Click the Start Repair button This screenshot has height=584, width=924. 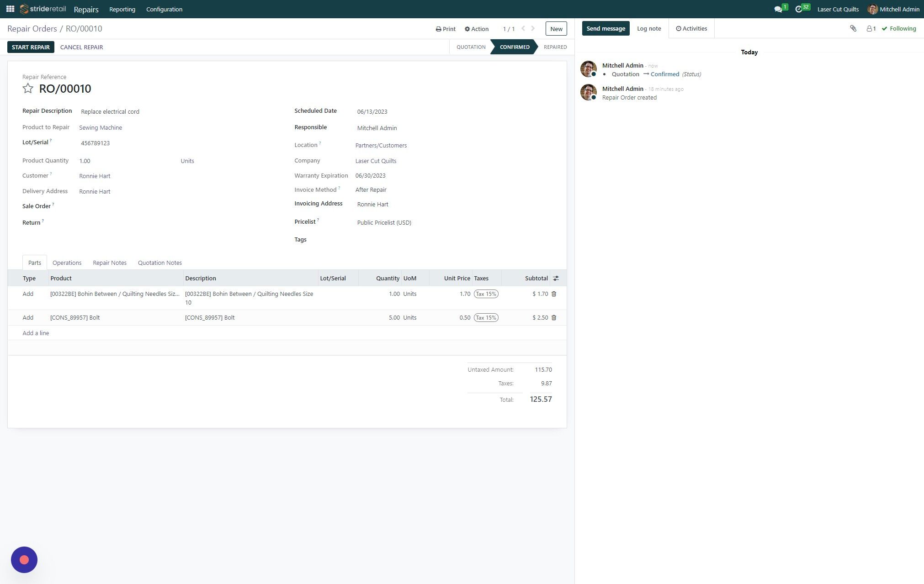(x=31, y=47)
